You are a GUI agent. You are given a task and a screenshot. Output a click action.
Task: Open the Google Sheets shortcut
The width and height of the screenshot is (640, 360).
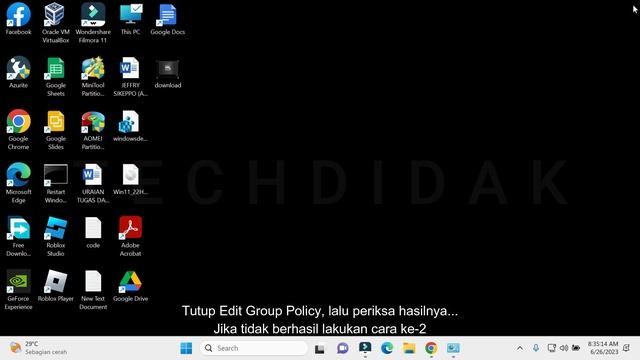pos(56,77)
